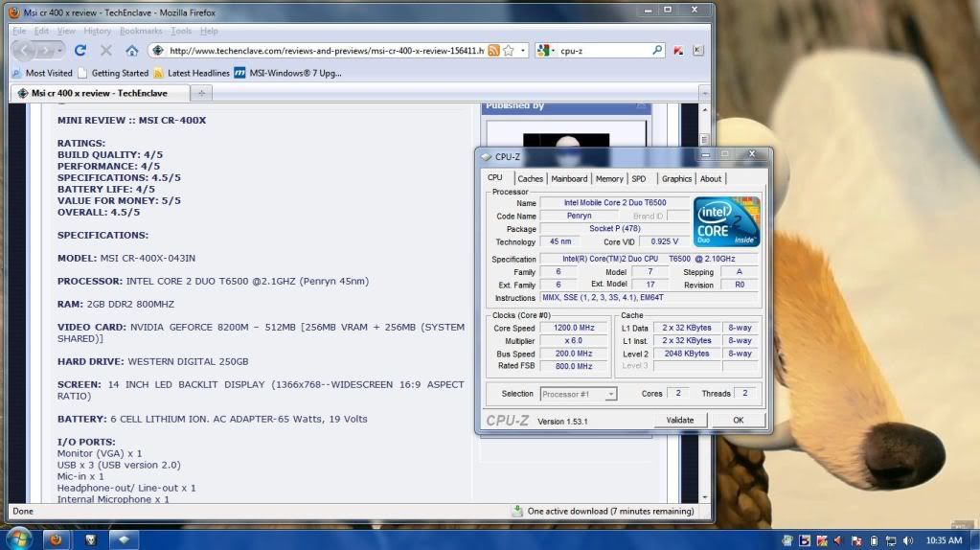Select the Msi cr 400 x review tab
980x550 pixels.
click(99, 93)
